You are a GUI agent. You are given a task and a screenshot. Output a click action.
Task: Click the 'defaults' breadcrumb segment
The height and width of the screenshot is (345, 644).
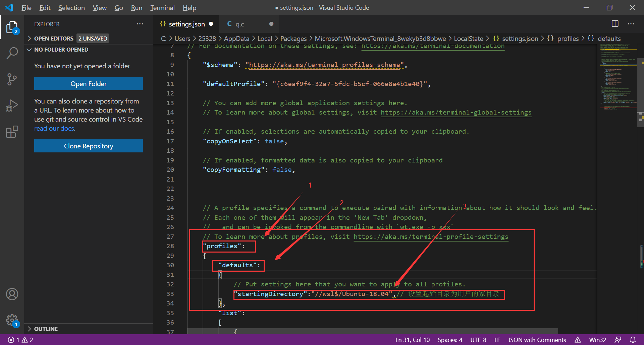tap(609, 39)
